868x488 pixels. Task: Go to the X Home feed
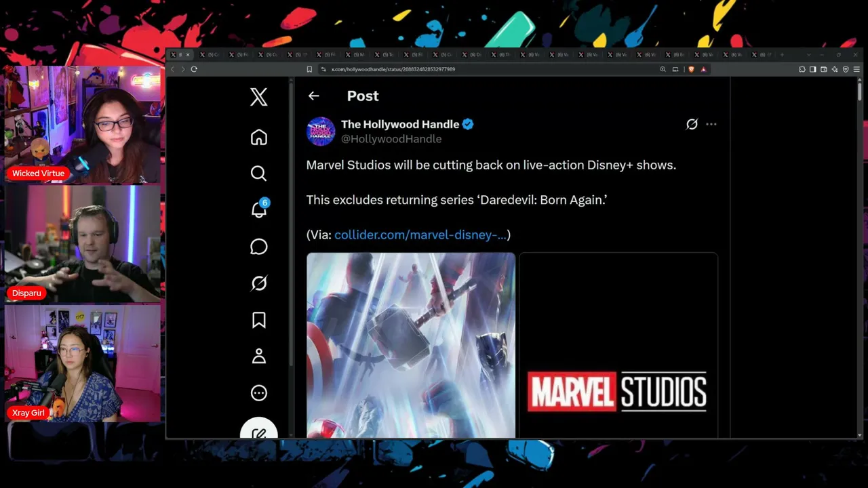point(258,137)
